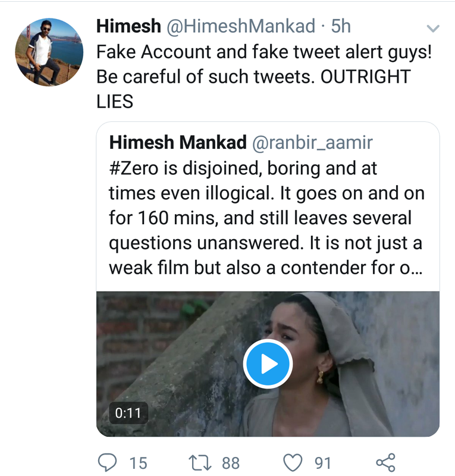Open the 5h timestamp link

click(x=341, y=26)
